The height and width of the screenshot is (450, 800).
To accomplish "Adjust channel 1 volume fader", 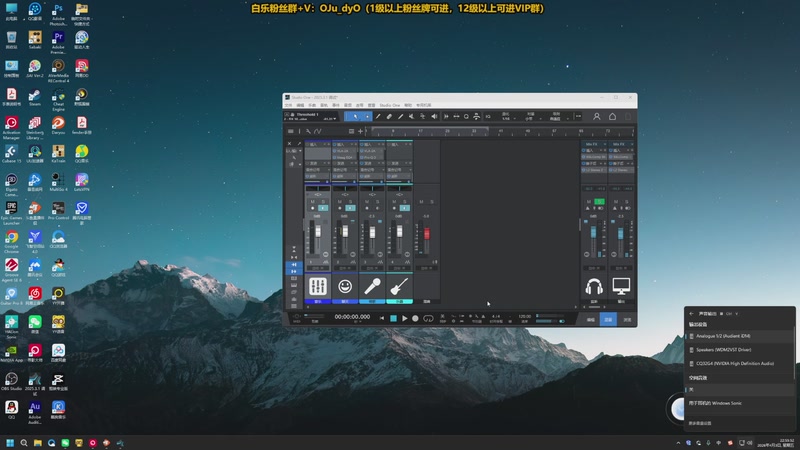I will coord(318,232).
